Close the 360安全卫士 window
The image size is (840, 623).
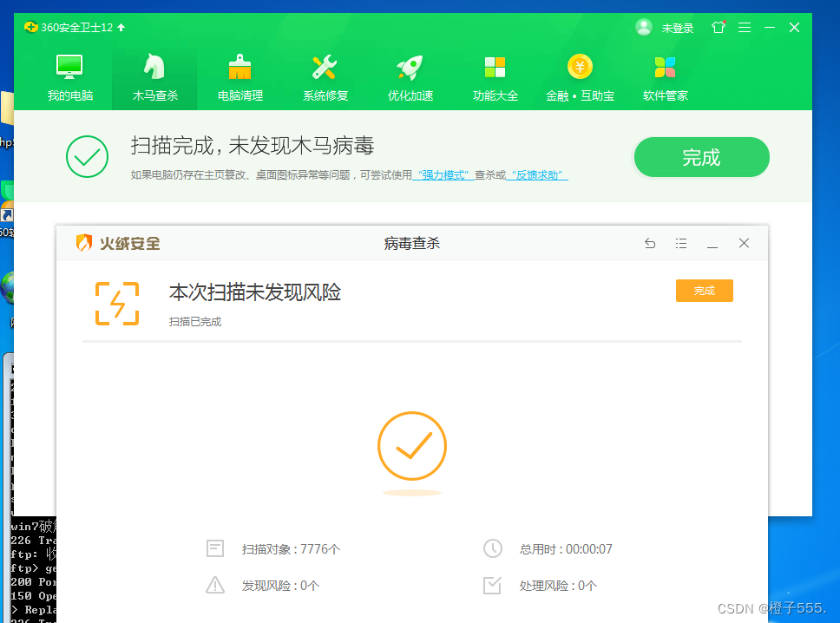[x=795, y=27]
